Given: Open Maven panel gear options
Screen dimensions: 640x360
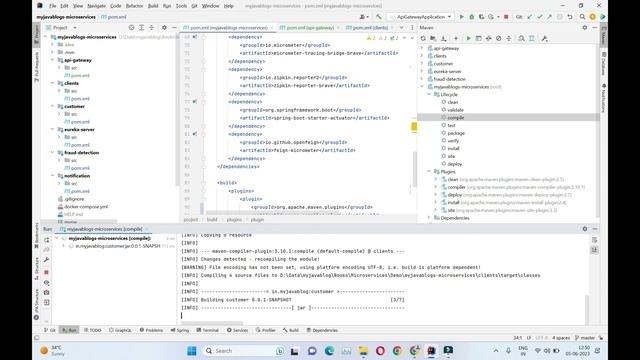Looking at the screenshot, I should click(x=585, y=27).
